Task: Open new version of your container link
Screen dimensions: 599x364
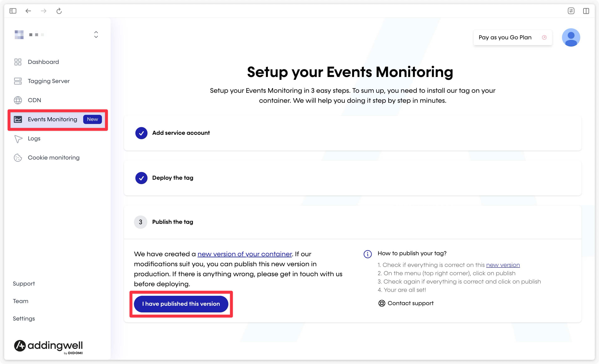Action: point(245,254)
